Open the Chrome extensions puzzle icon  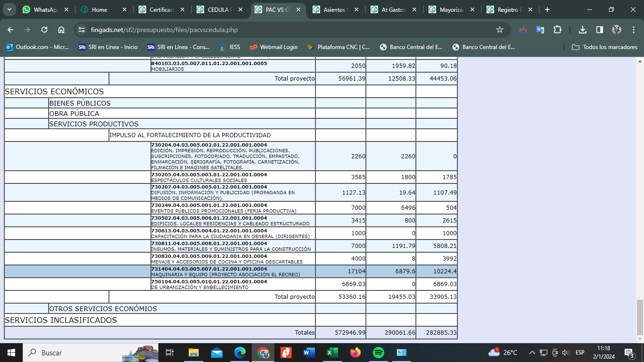pyautogui.click(x=557, y=30)
